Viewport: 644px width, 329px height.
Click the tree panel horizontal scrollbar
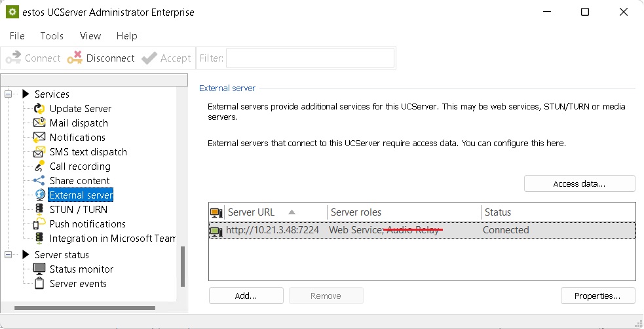[x=92, y=307]
